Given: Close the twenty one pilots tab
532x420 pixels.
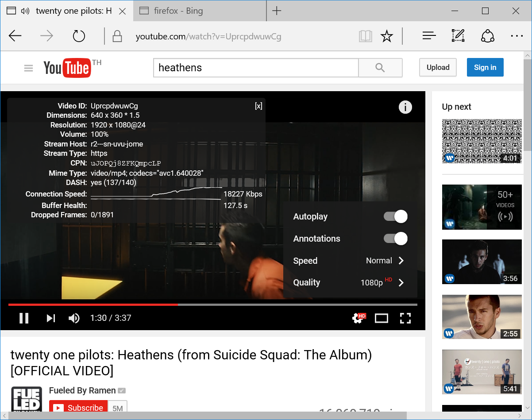Looking at the screenshot, I should pos(123,11).
